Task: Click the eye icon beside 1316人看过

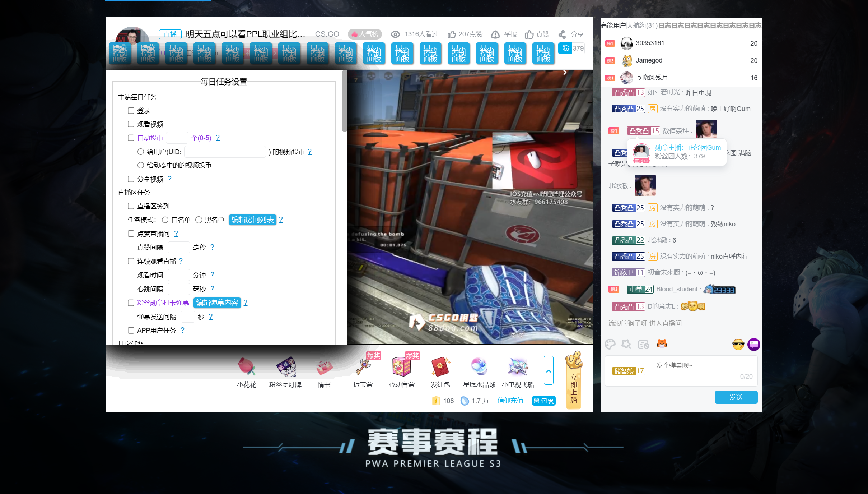Action: click(395, 34)
